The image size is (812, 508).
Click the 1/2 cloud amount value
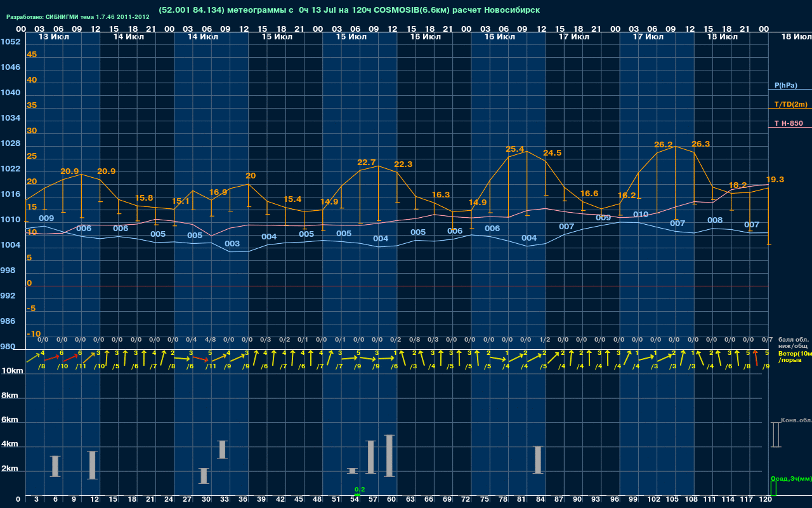click(x=544, y=340)
